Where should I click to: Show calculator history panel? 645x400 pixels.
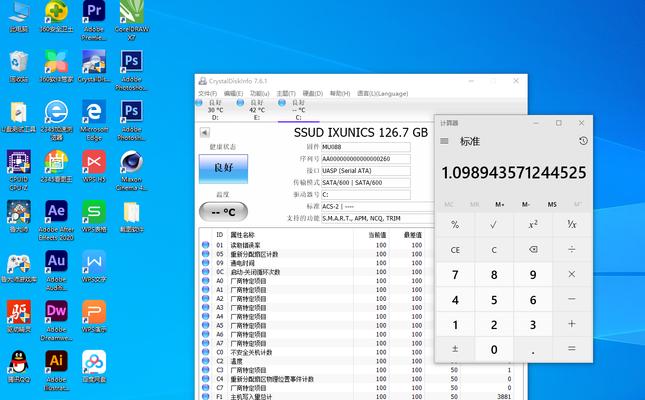point(583,141)
